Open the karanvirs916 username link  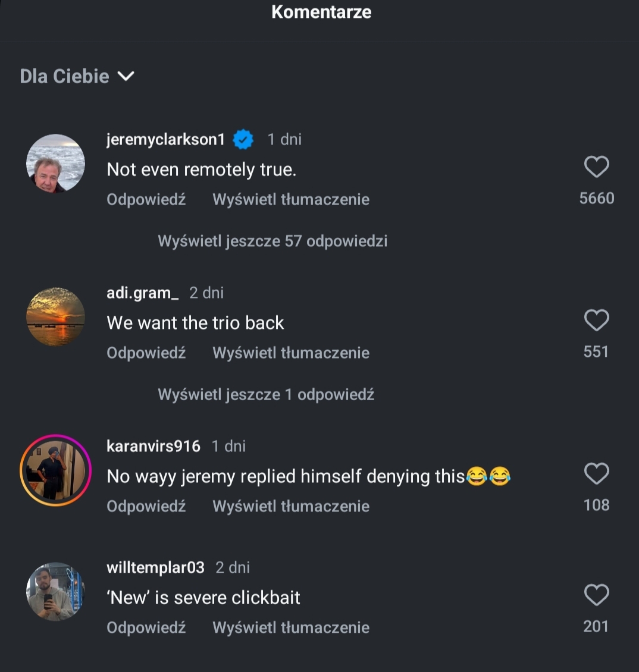(x=154, y=446)
